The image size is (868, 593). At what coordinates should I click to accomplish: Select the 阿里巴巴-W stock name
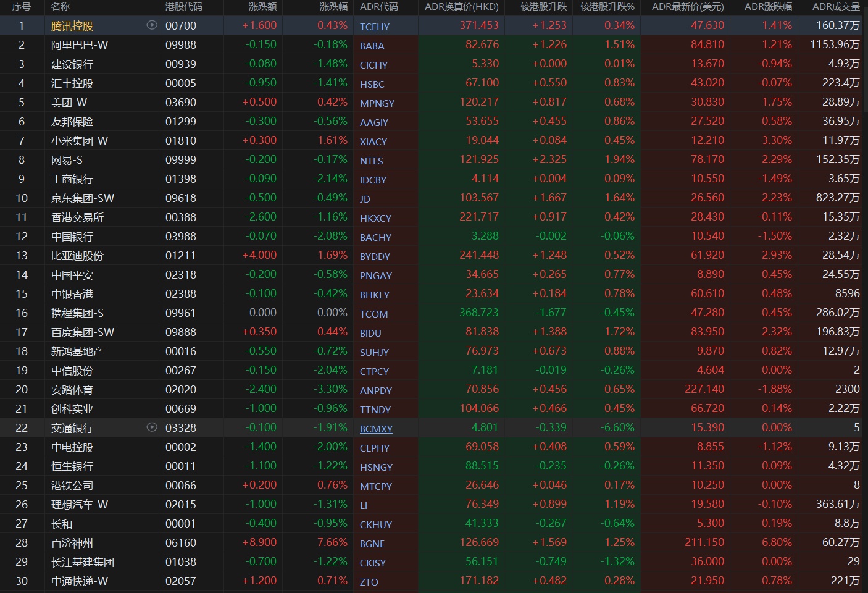pos(80,45)
